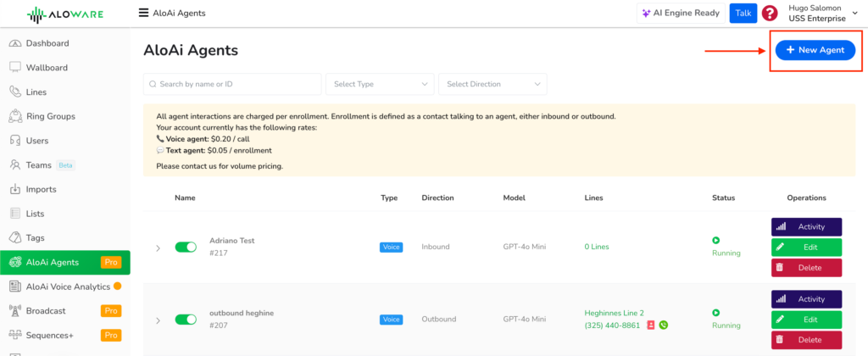The height and width of the screenshot is (356, 868).
Task: Click the Running status icon for outbound heghine
Action: 715,313
